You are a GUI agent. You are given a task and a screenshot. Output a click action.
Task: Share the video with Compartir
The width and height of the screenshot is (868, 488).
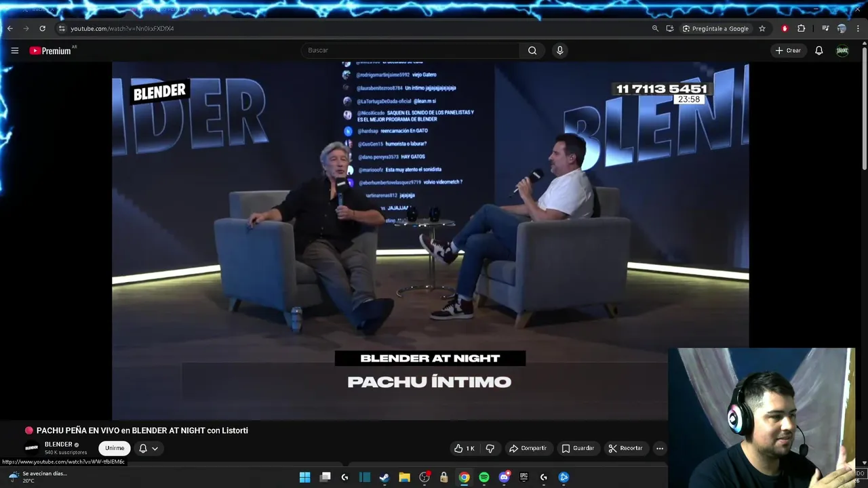point(528,448)
